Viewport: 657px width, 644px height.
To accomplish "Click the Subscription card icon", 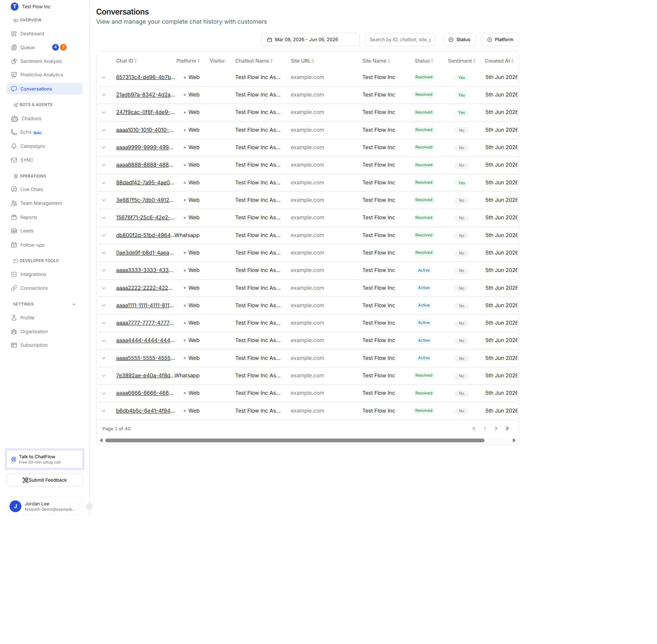I will tap(14, 346).
